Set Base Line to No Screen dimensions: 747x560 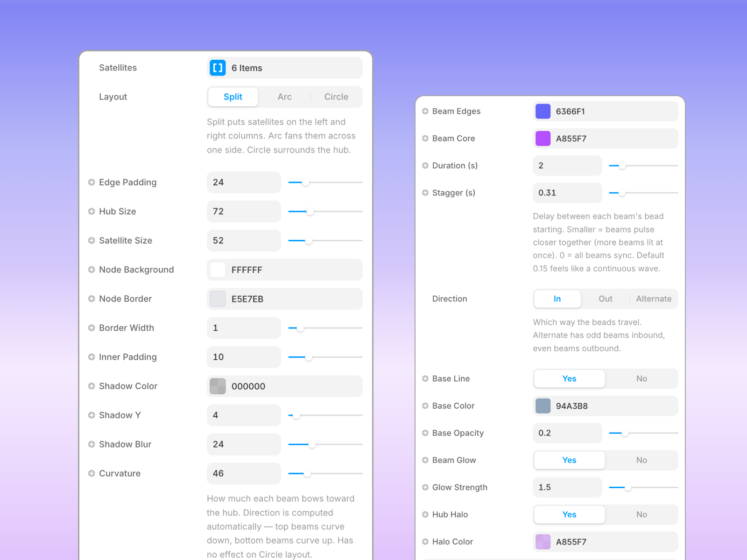pyautogui.click(x=641, y=378)
